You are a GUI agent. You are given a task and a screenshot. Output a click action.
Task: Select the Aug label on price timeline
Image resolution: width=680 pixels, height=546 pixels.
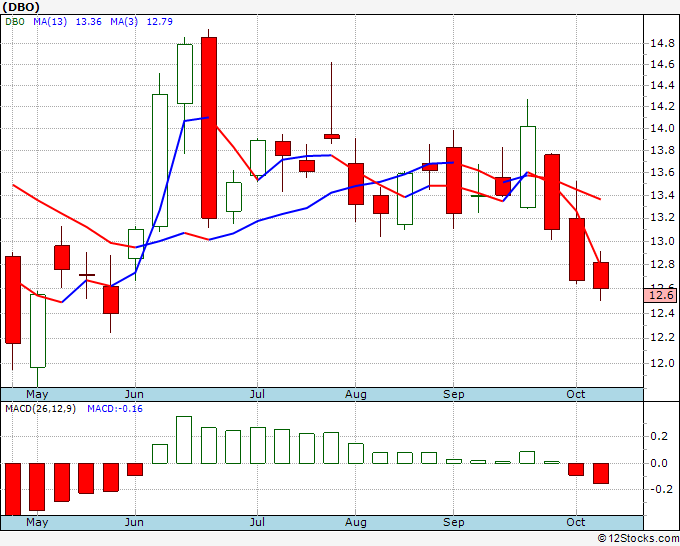pyautogui.click(x=356, y=394)
